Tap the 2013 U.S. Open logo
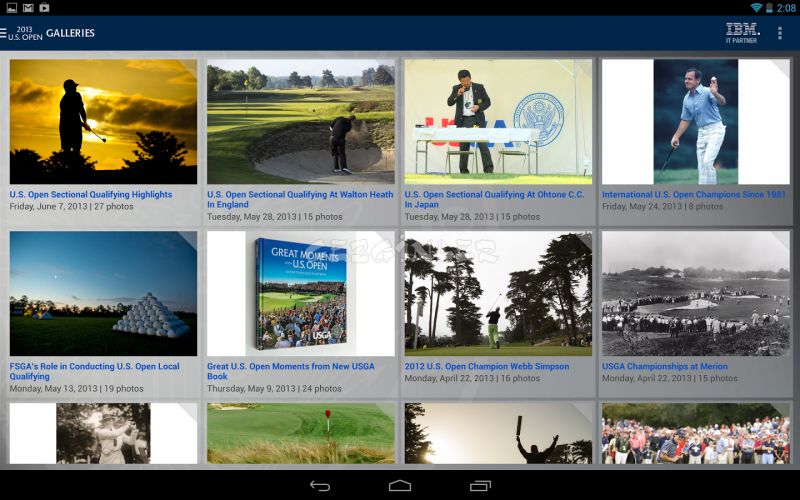The width and height of the screenshot is (800, 500). click(x=25, y=33)
